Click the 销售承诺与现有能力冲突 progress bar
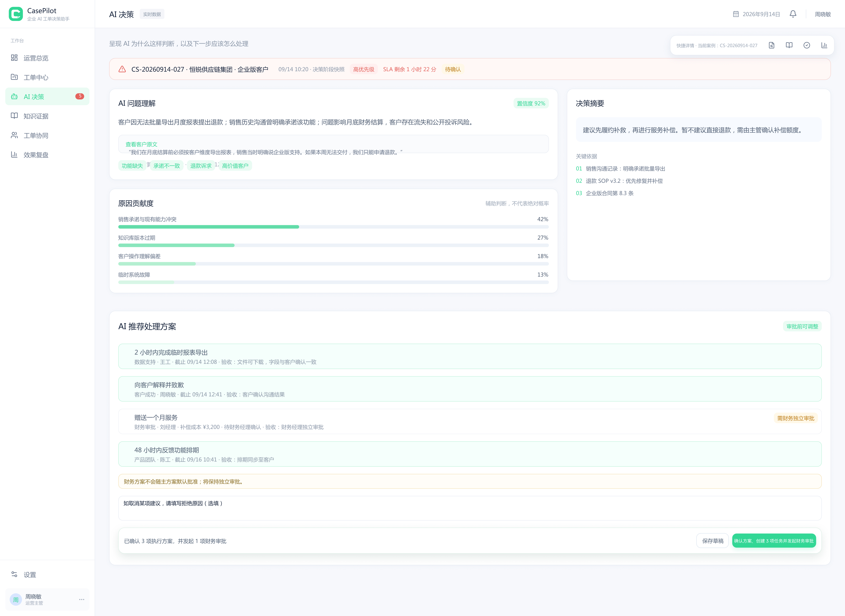Screen dimensions: 845x616 coord(333,227)
